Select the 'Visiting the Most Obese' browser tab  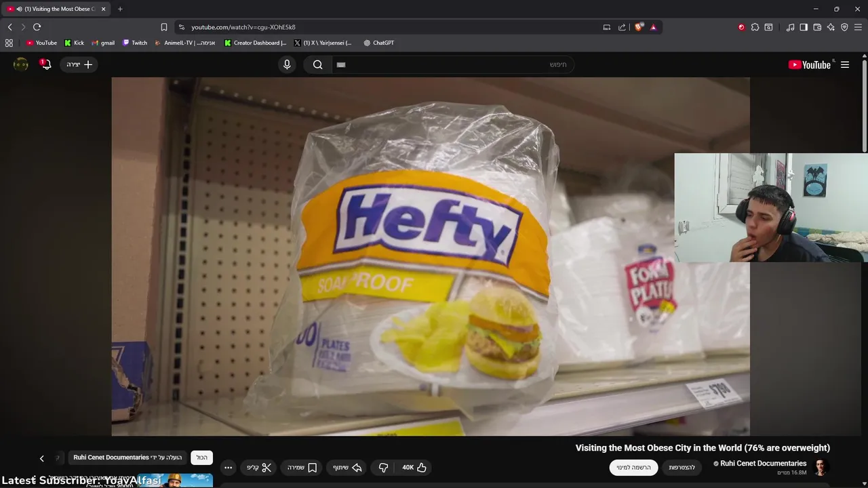coord(56,9)
